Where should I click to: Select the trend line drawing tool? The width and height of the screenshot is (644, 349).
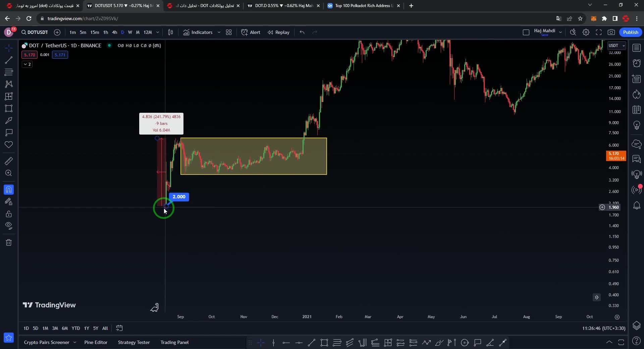9,60
